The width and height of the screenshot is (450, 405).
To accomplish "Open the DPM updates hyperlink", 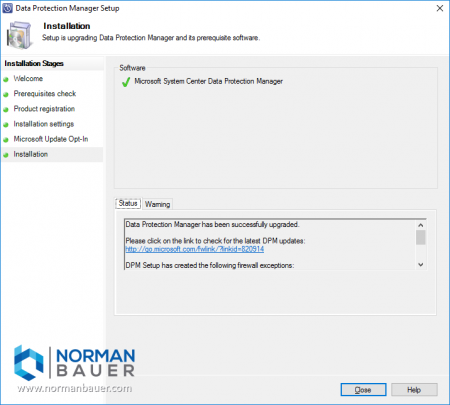I will point(195,249).
